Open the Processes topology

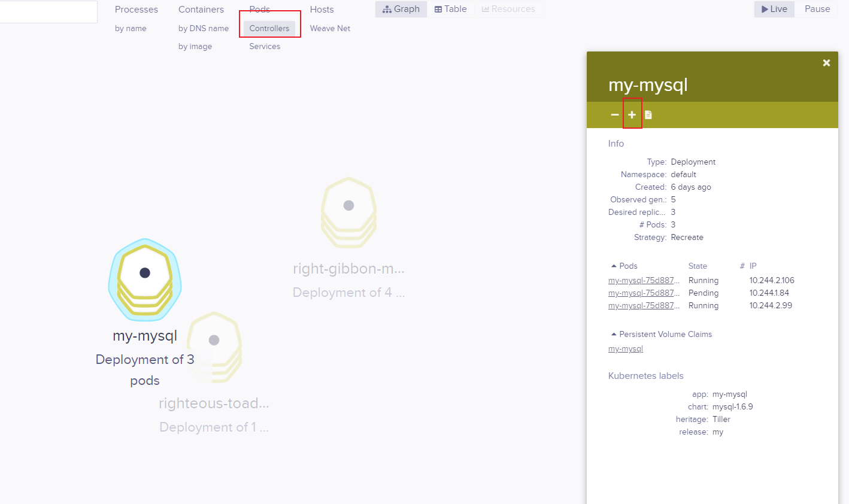click(x=137, y=10)
